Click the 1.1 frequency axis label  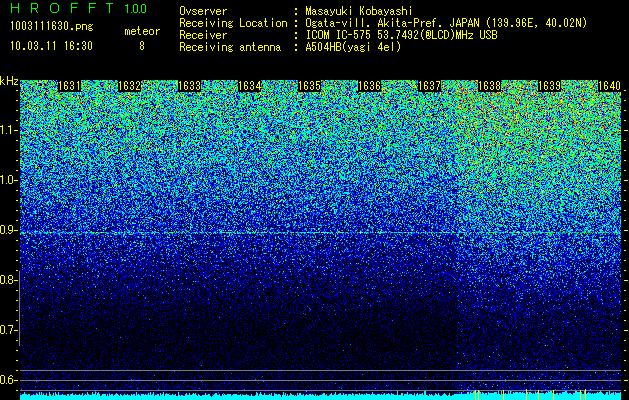(x=8, y=130)
